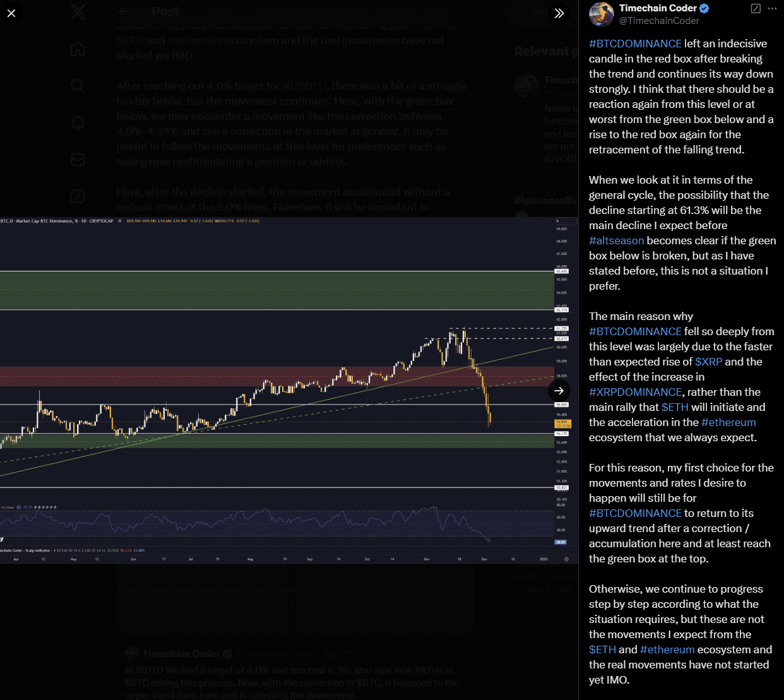Open the Grok explain-post icon
Viewport: 784px width, 700px height.
coord(756,8)
